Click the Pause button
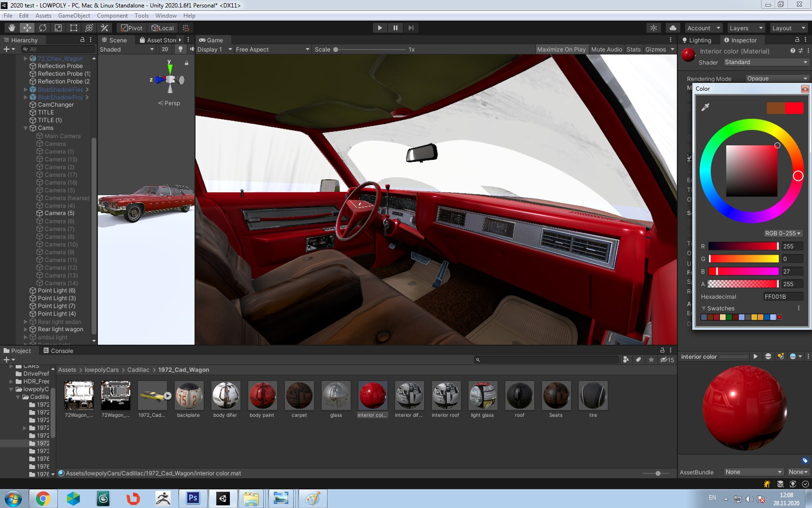 click(396, 28)
